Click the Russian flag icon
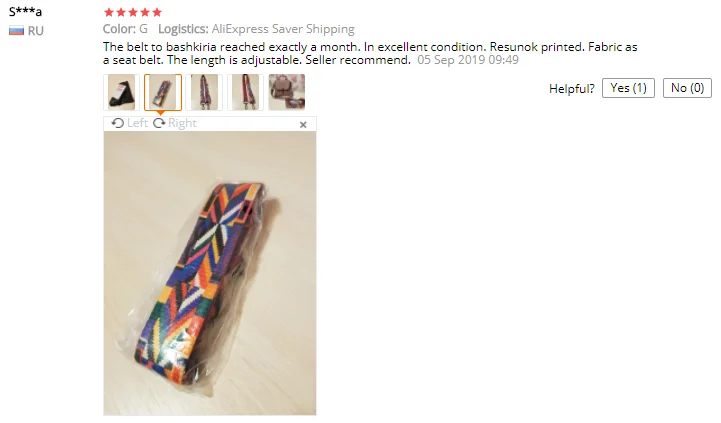Screen dimensions: 721x423 click(16, 31)
